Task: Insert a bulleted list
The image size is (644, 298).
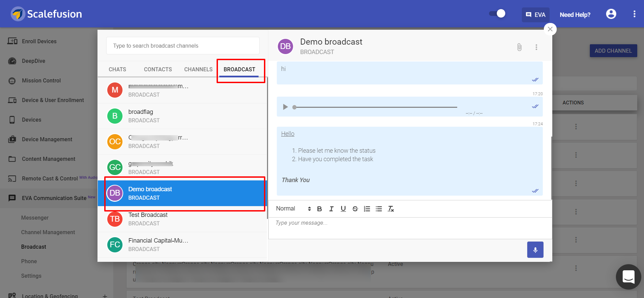Action: 379,209
